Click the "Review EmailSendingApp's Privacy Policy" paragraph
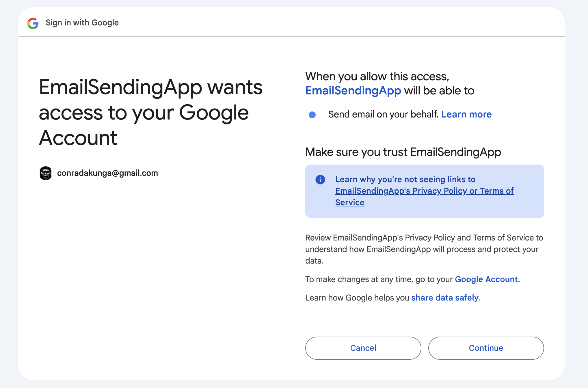This screenshot has height=388, width=588. 424,249
